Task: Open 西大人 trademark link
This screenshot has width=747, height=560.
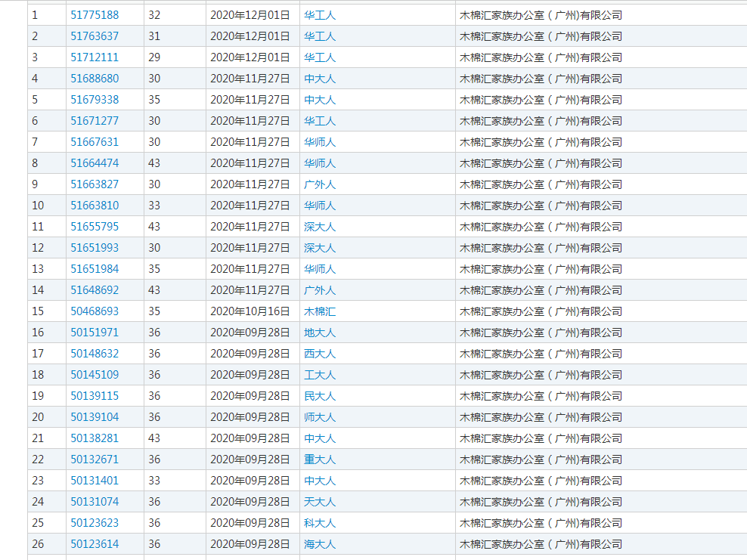Action: click(x=320, y=354)
